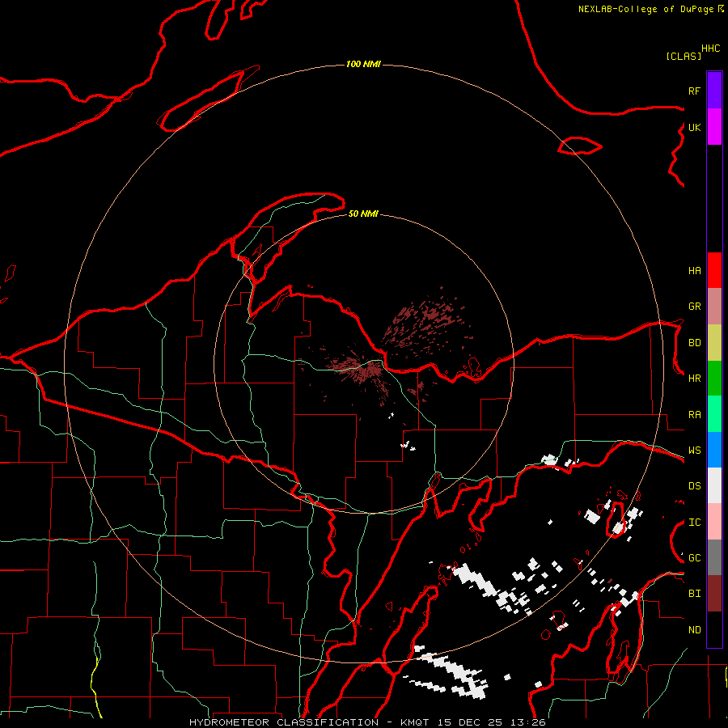Click the HA red legend swatch
The height and width of the screenshot is (728, 728).
(714, 270)
